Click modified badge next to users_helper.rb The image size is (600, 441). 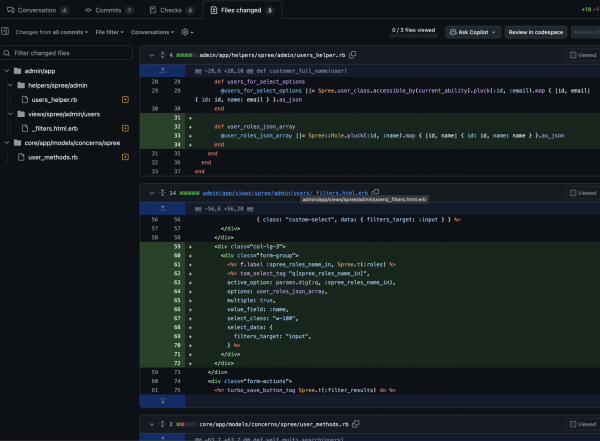[x=125, y=100]
